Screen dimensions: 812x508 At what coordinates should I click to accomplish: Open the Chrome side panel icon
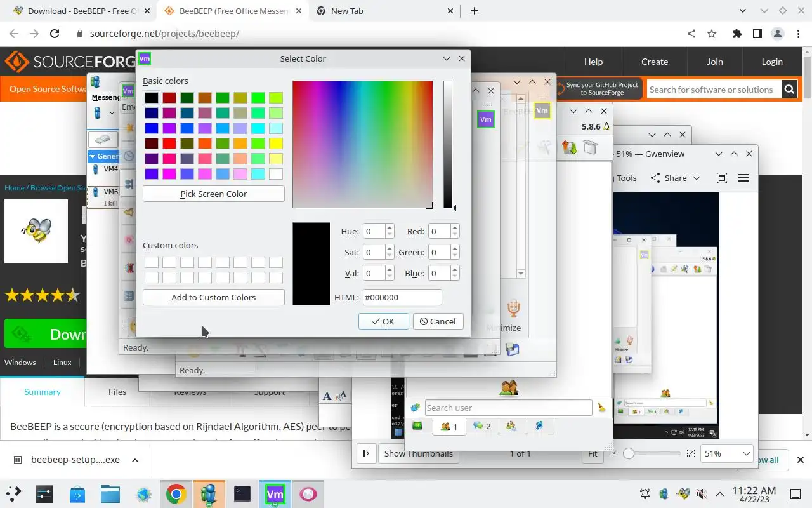(757, 34)
